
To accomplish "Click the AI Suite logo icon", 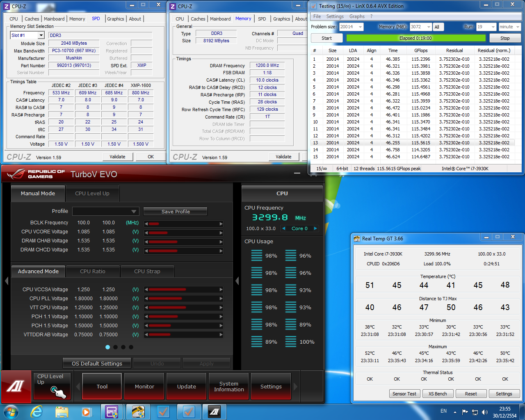I will pos(16,386).
